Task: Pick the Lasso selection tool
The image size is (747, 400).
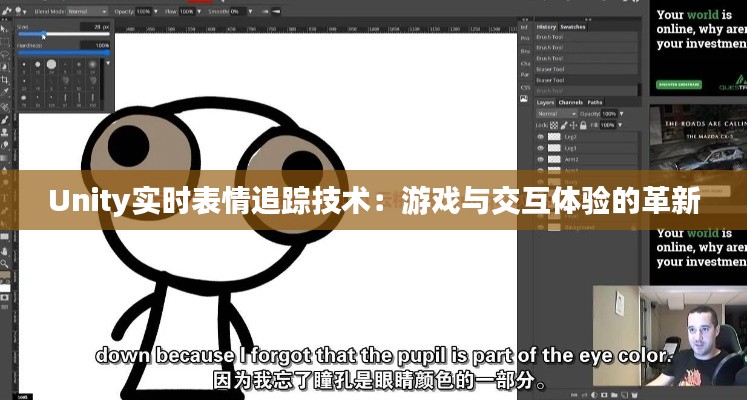Action: click(5, 52)
